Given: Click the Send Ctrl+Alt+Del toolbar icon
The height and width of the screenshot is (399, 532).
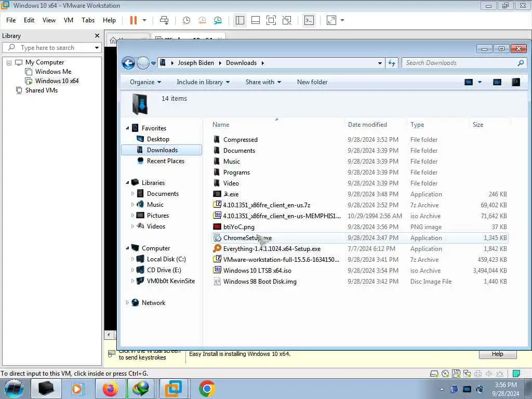Looking at the screenshot, I should (x=164, y=20).
